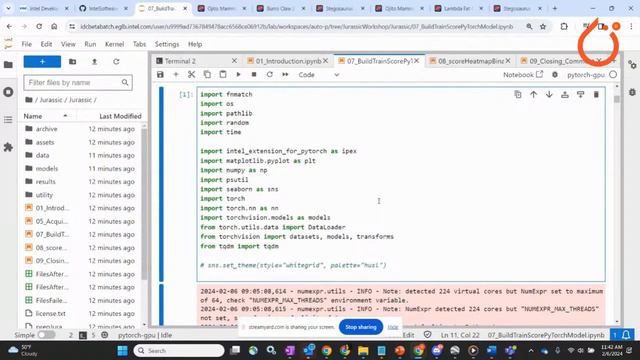Move the cell down
The width and height of the screenshot is (640, 360).
[549, 94]
